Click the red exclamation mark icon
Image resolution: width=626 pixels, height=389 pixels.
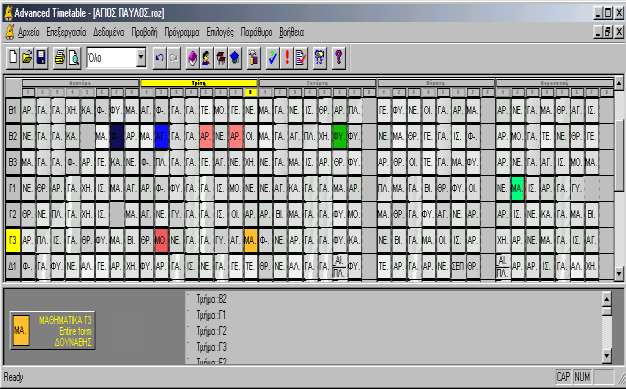point(287,58)
